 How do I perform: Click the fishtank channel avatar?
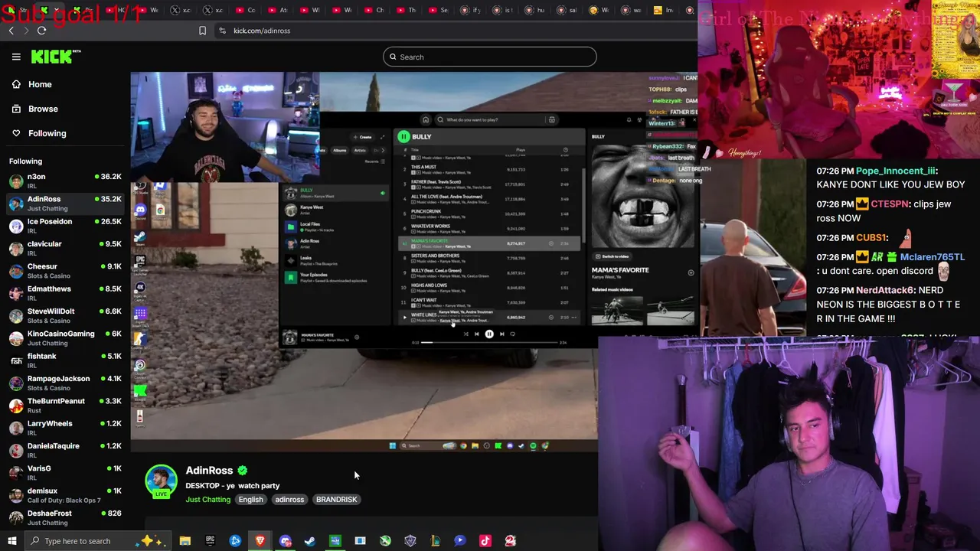pyautogui.click(x=16, y=361)
